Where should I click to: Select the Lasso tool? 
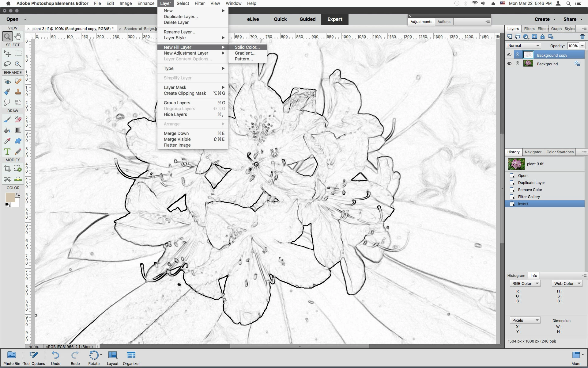tap(7, 64)
